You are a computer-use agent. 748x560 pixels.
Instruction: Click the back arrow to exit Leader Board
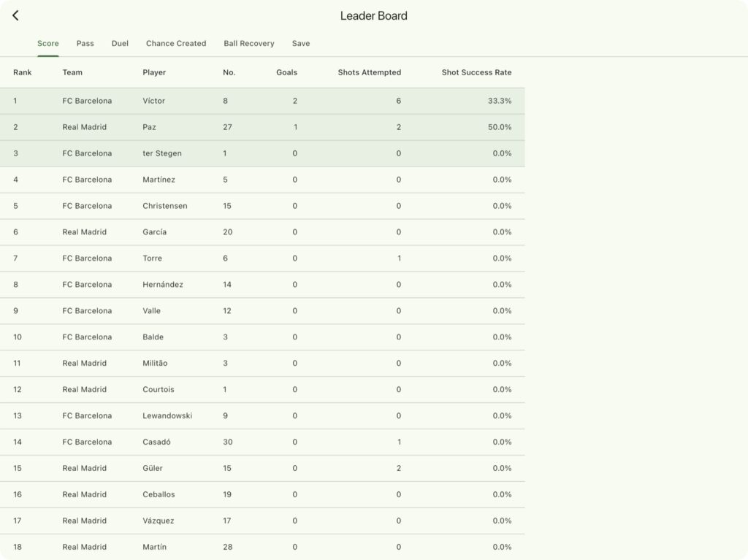click(15, 15)
